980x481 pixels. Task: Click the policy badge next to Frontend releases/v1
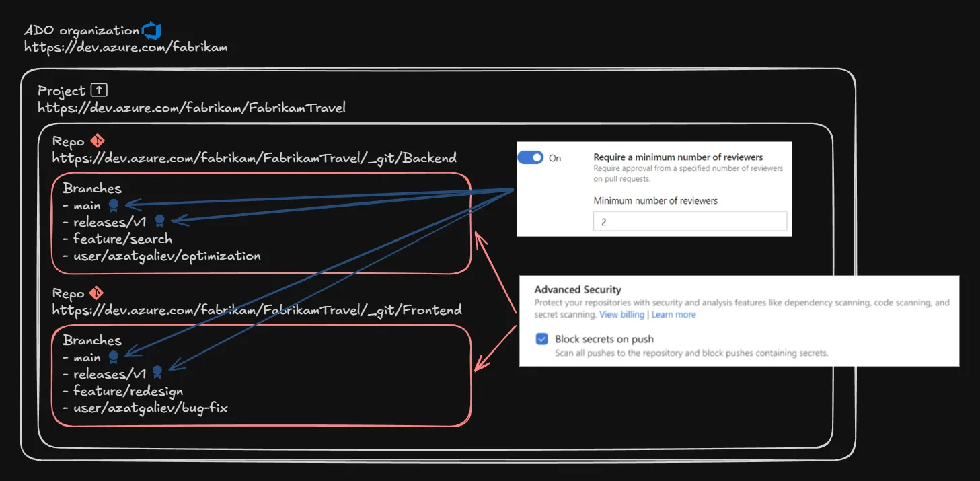pos(157,372)
